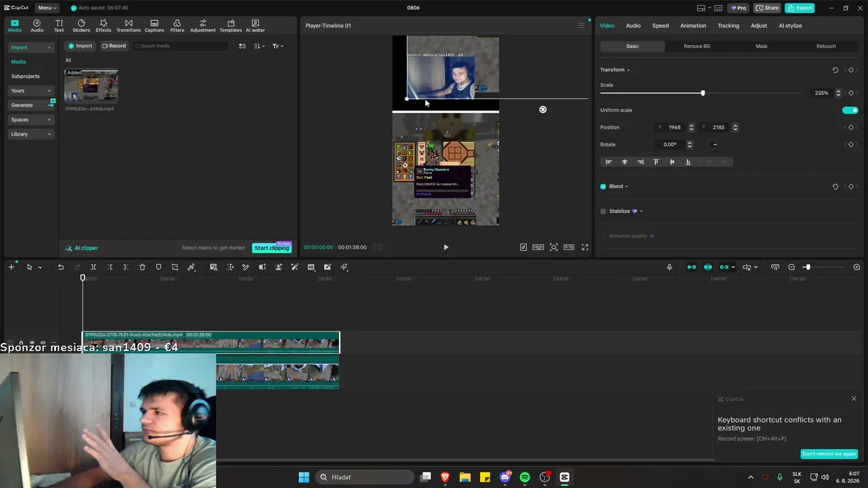Click Don't remind me again
The image size is (868, 488).
[829, 454]
